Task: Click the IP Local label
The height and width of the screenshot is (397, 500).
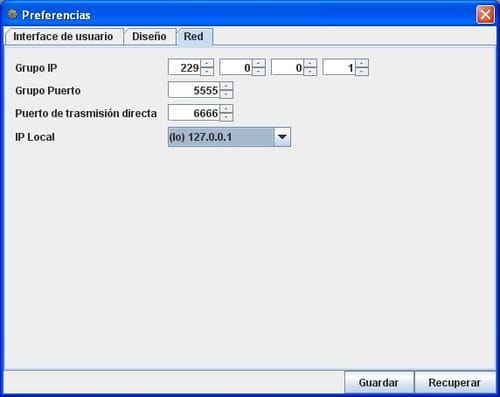Action: click(35, 137)
